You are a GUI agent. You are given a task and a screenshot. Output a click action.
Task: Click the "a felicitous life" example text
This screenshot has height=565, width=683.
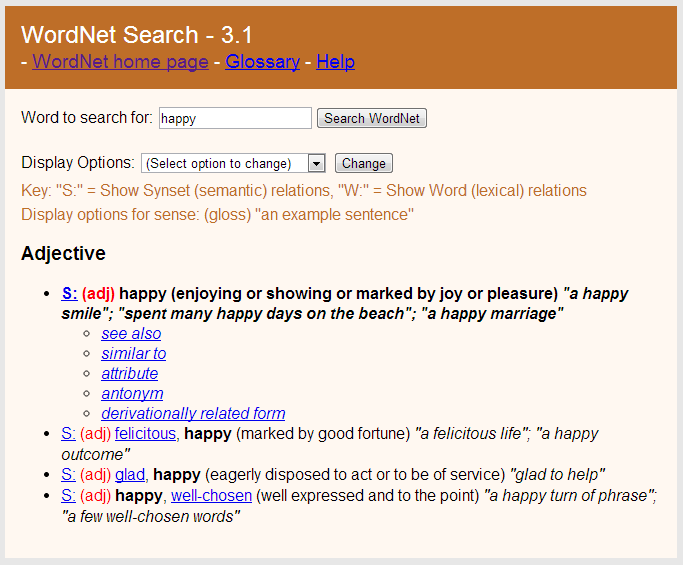(x=473, y=434)
